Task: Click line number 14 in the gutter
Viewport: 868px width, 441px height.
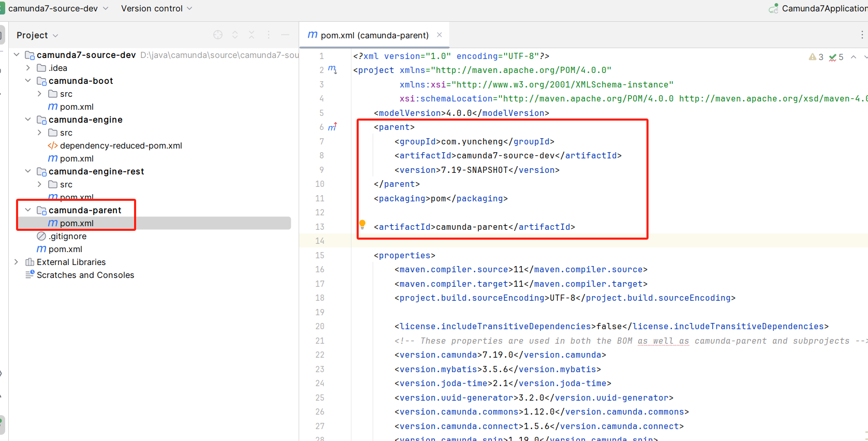Action: 320,241
